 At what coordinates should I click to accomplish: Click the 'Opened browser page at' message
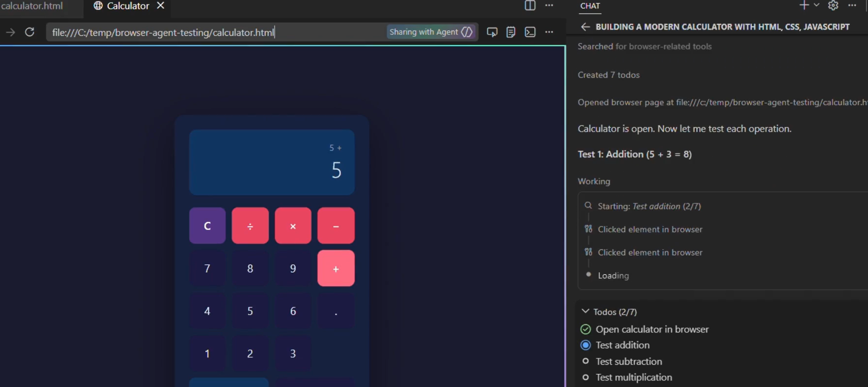click(x=723, y=102)
